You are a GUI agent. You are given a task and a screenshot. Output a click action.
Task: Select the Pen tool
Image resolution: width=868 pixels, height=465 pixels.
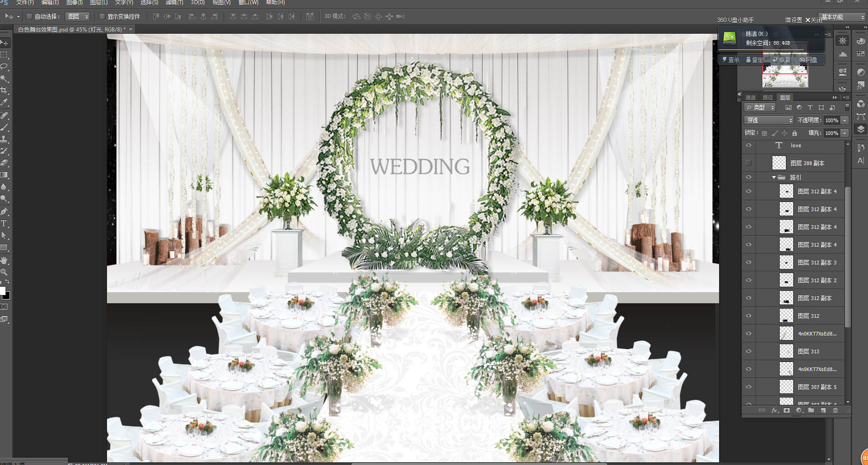[x=4, y=212]
